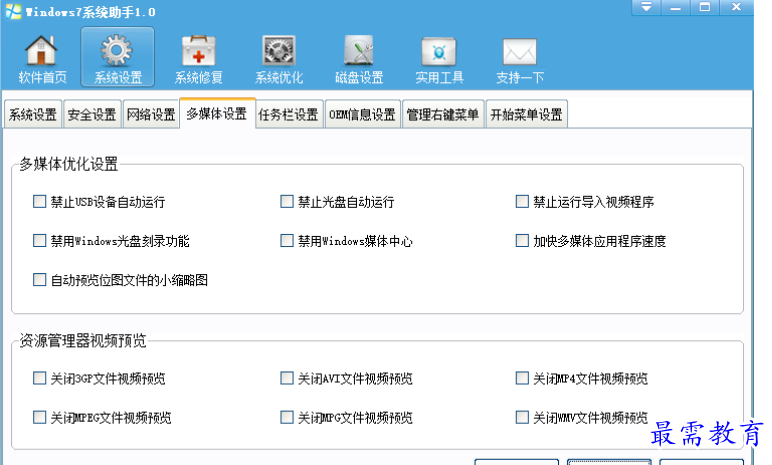Check 禁用Windows光盘刻录功能
This screenshot has width=772, height=465.
click(39, 240)
